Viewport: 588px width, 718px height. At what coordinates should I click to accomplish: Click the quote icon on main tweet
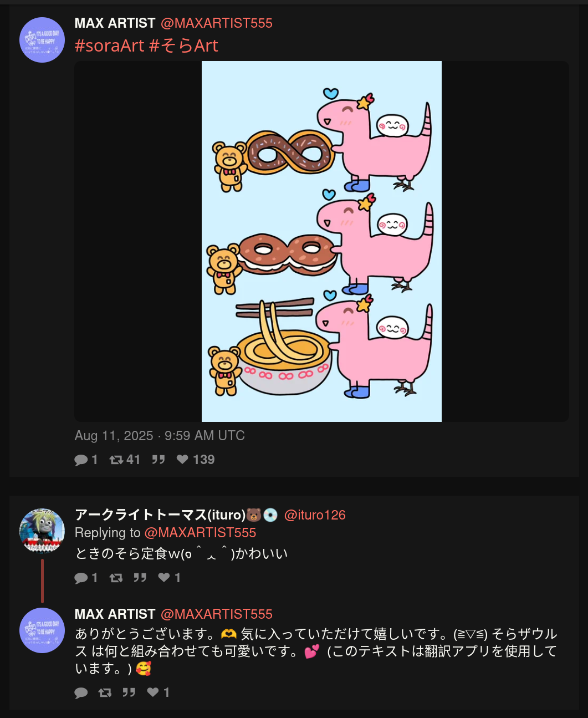(x=158, y=460)
